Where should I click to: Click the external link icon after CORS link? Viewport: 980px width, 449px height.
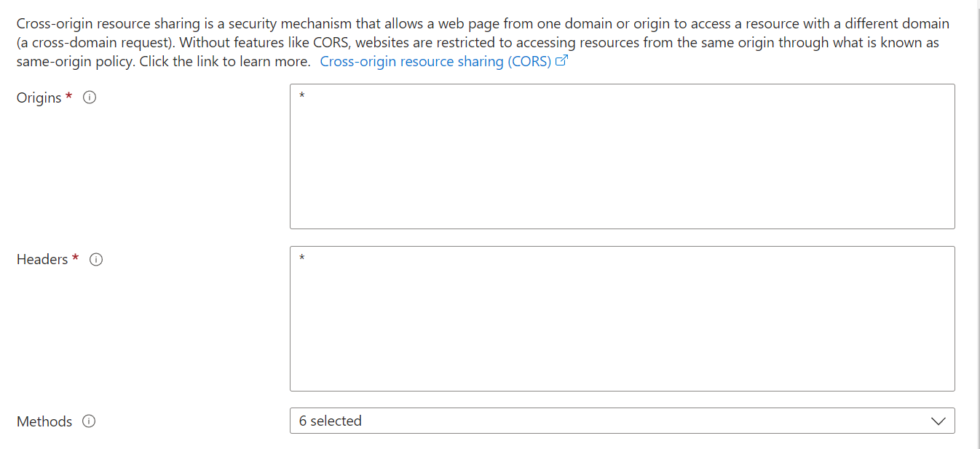561,61
